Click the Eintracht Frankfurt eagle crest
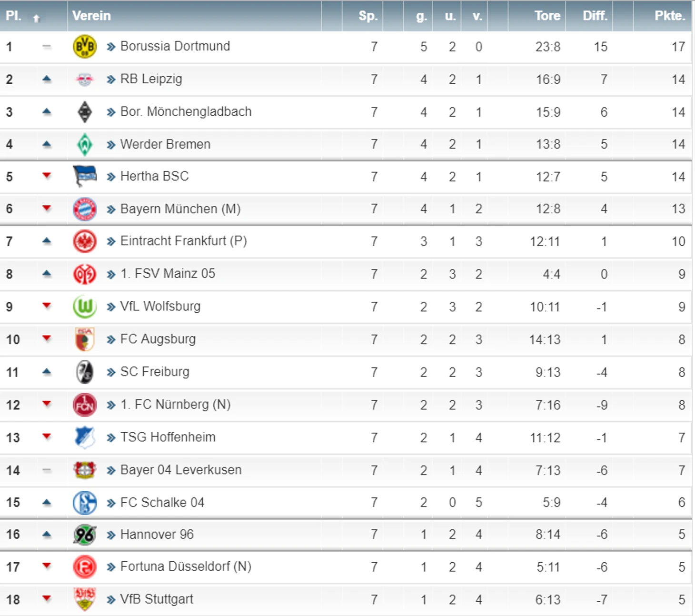This screenshot has width=695, height=616. [x=85, y=241]
